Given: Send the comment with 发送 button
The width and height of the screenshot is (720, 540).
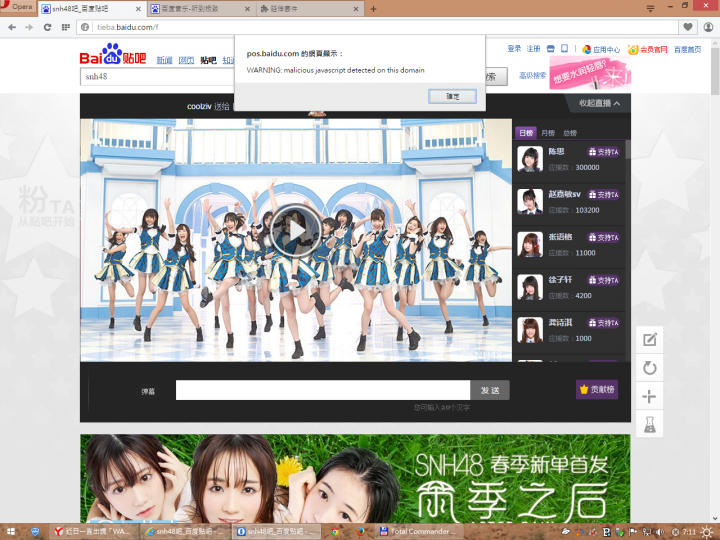Looking at the screenshot, I should (490, 390).
